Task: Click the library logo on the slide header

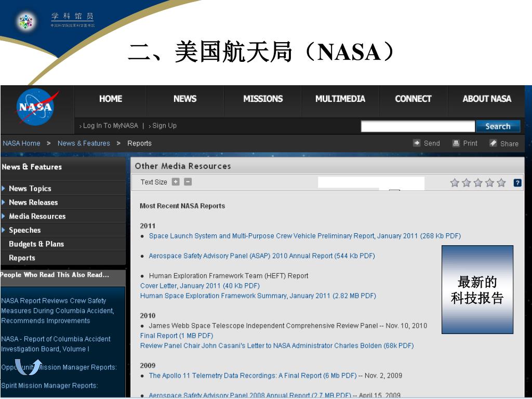Action: (x=26, y=21)
